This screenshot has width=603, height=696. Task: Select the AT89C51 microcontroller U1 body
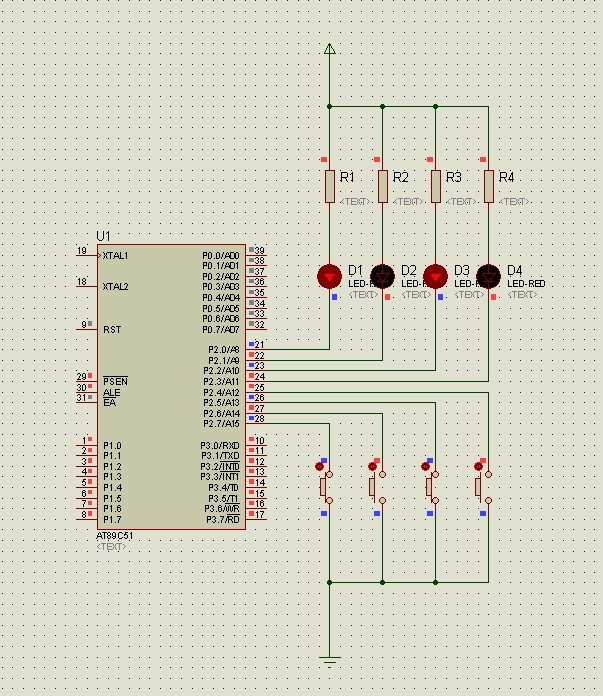coord(170,385)
